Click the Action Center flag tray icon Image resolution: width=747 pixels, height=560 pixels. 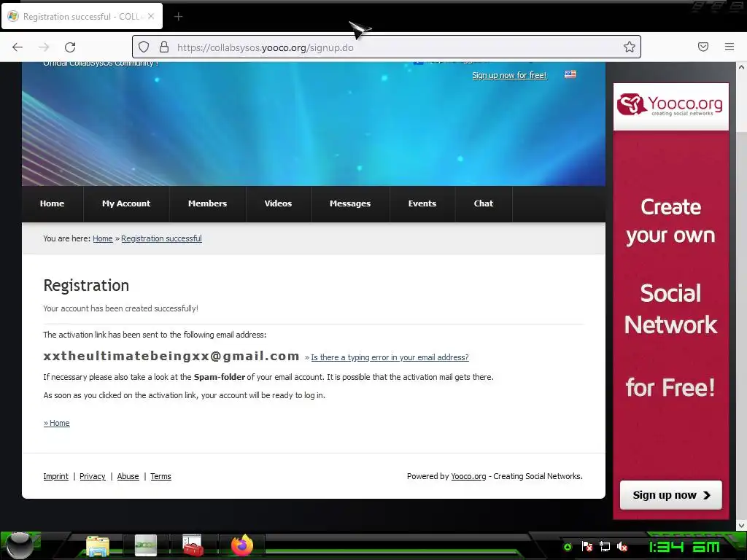point(587,546)
